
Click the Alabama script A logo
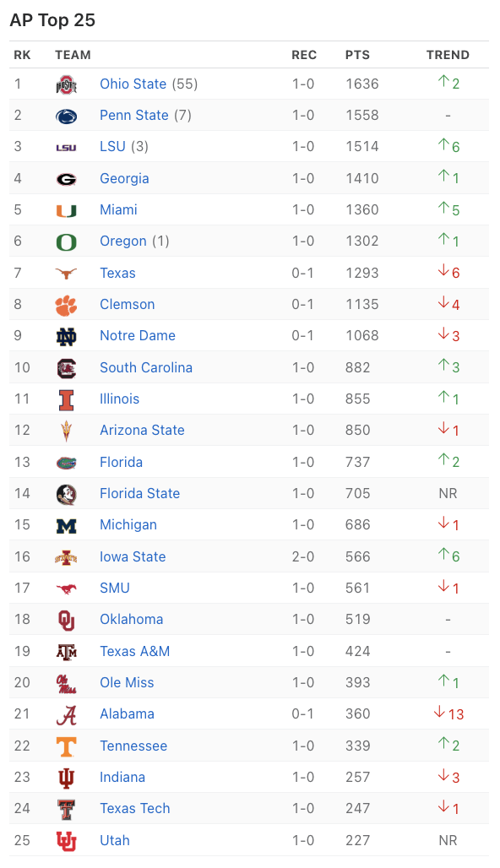[67, 715]
